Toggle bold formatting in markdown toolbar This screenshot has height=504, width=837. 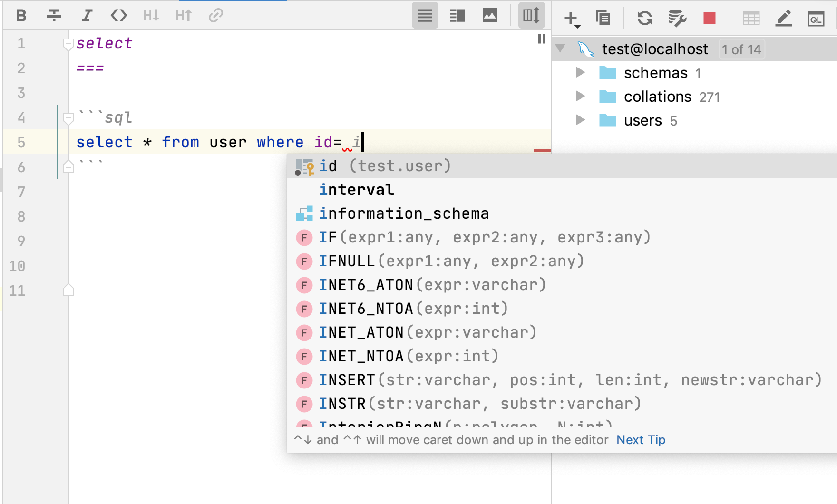pyautogui.click(x=21, y=15)
